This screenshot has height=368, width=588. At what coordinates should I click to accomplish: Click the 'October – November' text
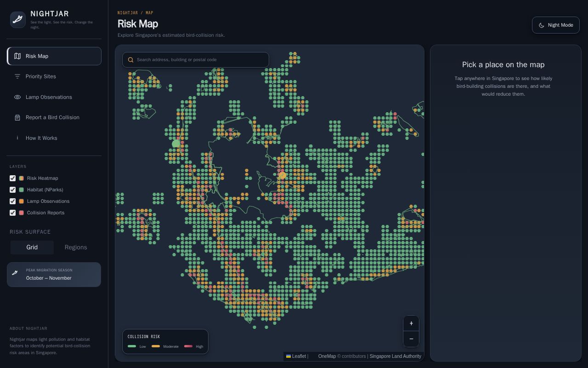tap(49, 278)
